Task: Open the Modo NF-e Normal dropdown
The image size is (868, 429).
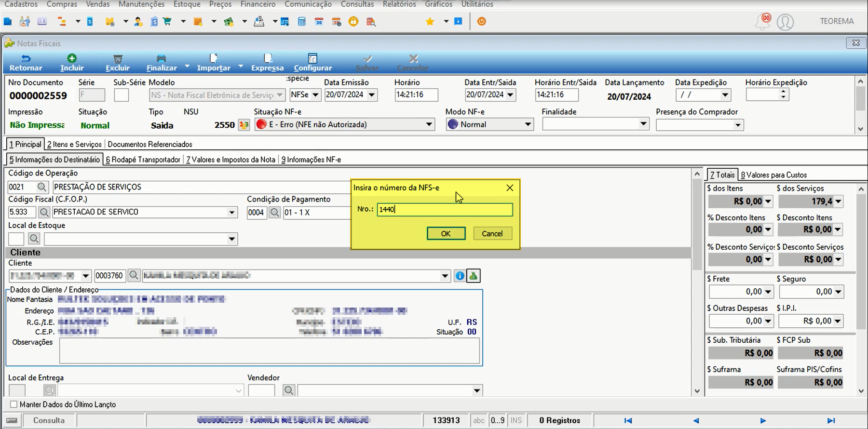Action: coord(528,124)
